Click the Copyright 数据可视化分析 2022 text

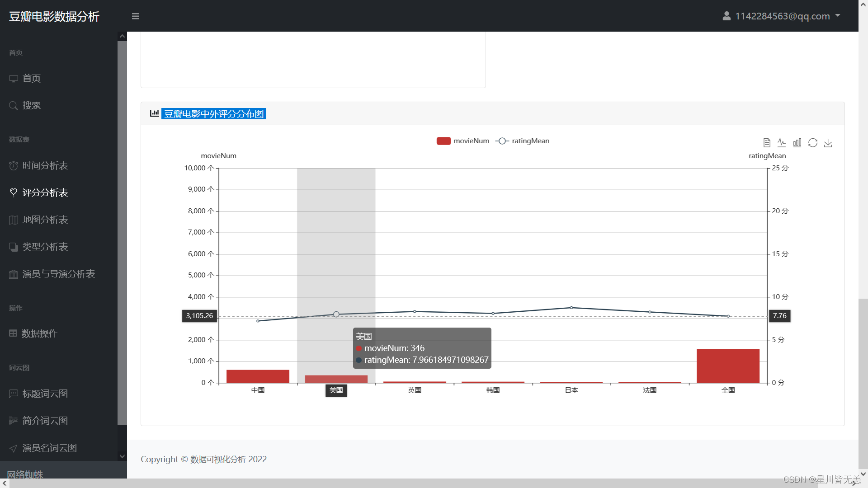pyautogui.click(x=204, y=460)
